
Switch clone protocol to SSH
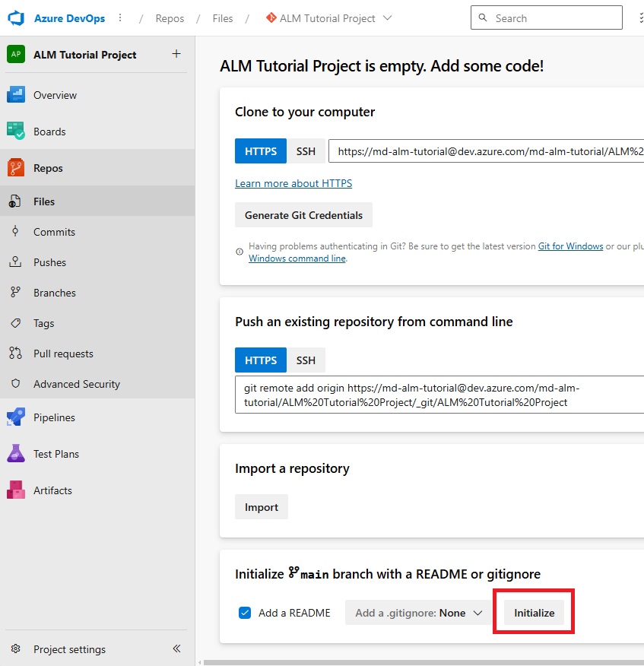click(306, 151)
